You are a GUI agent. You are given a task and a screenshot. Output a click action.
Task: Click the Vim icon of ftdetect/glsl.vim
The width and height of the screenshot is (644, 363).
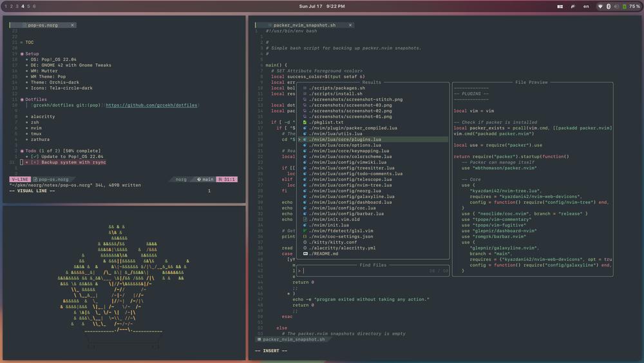305,231
